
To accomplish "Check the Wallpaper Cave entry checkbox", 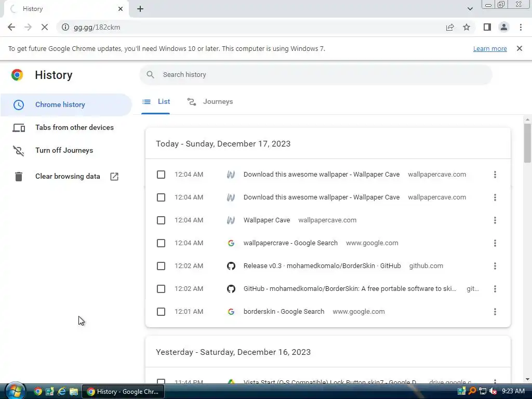I will point(161,220).
